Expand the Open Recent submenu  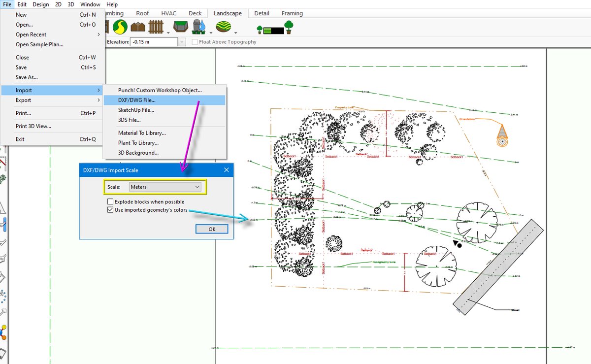98,34
